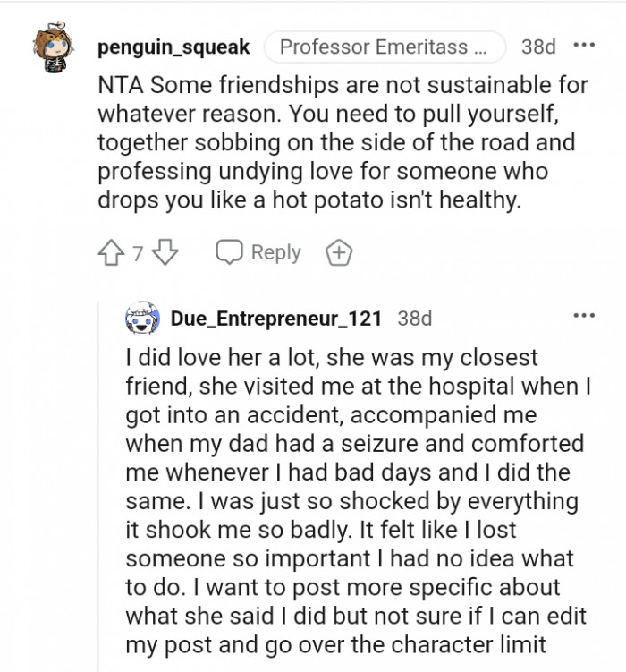Click the speech bubble Reply icon
Screen dimensions: 626x672
[x=230, y=253]
